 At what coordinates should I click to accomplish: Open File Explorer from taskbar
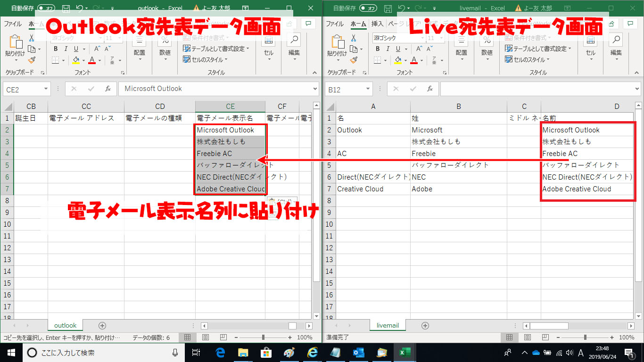point(243,352)
